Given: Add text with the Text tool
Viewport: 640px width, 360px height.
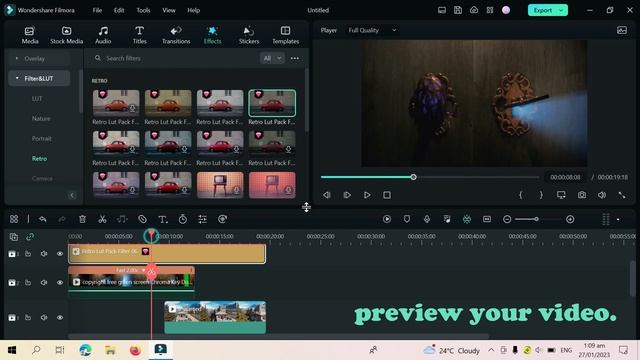Looking at the screenshot, I should coord(162,219).
